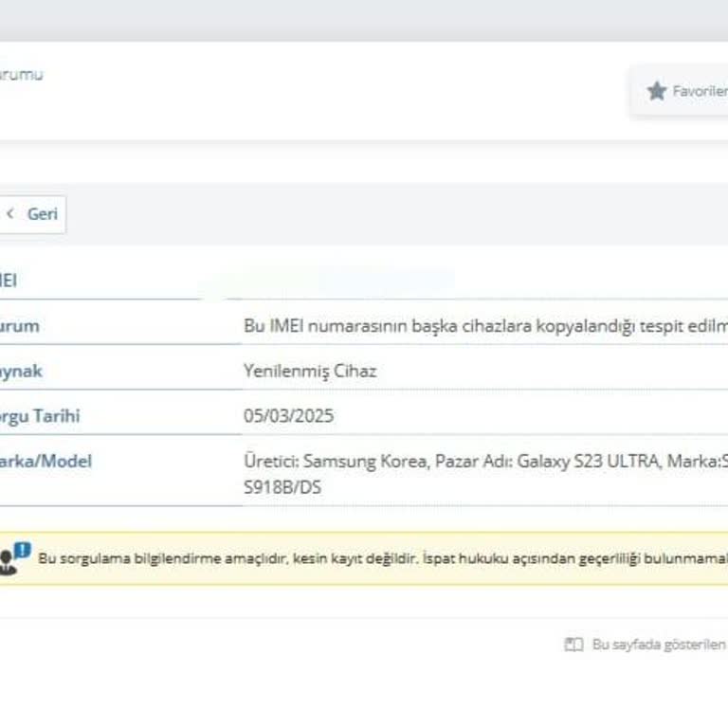Click the 'Durumu' page title fragment
The height and width of the screenshot is (728, 728).
(22, 74)
